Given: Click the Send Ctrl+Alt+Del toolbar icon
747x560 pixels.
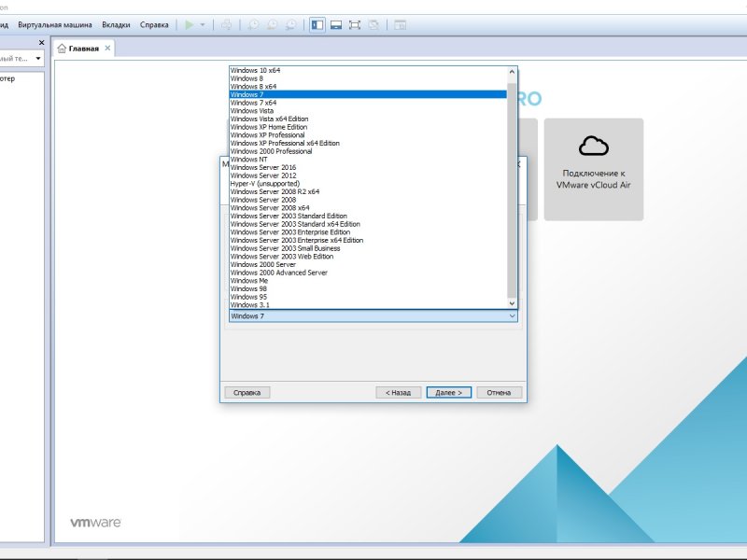Looking at the screenshot, I should [x=227, y=25].
